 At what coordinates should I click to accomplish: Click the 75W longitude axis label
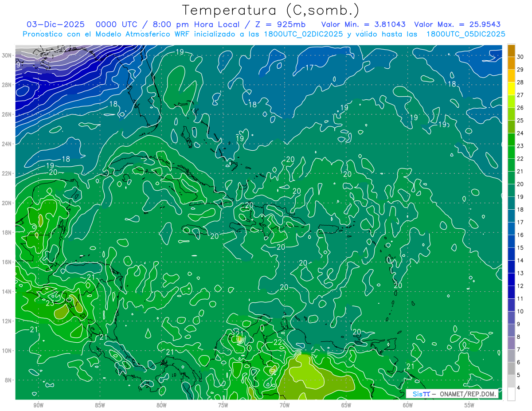pyautogui.click(x=223, y=405)
